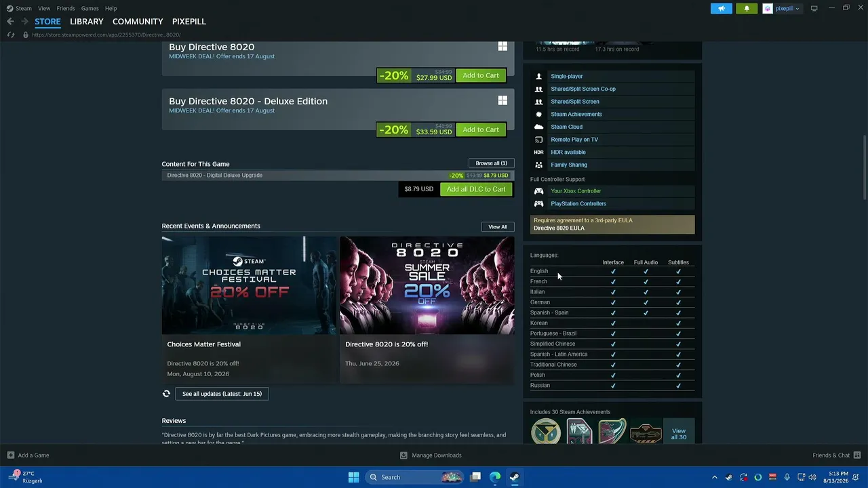Viewport: 868px width, 488px height.
Task: Click the Family Sharing icon
Action: click(x=539, y=165)
